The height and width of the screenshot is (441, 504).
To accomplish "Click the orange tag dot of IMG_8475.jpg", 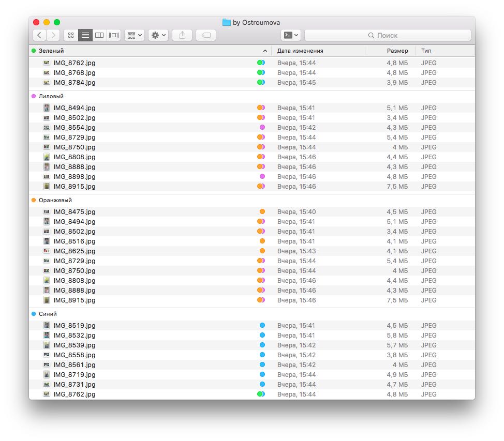I will pos(262,211).
